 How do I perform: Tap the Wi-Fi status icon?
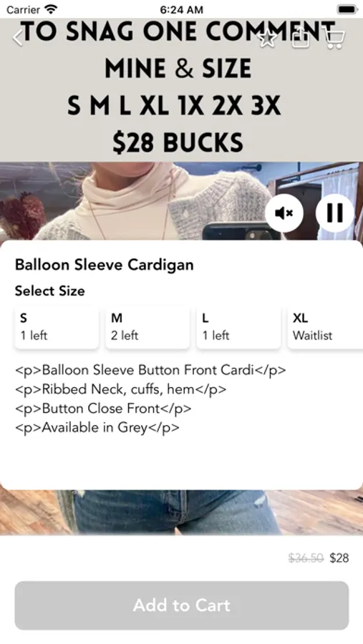(x=52, y=9)
